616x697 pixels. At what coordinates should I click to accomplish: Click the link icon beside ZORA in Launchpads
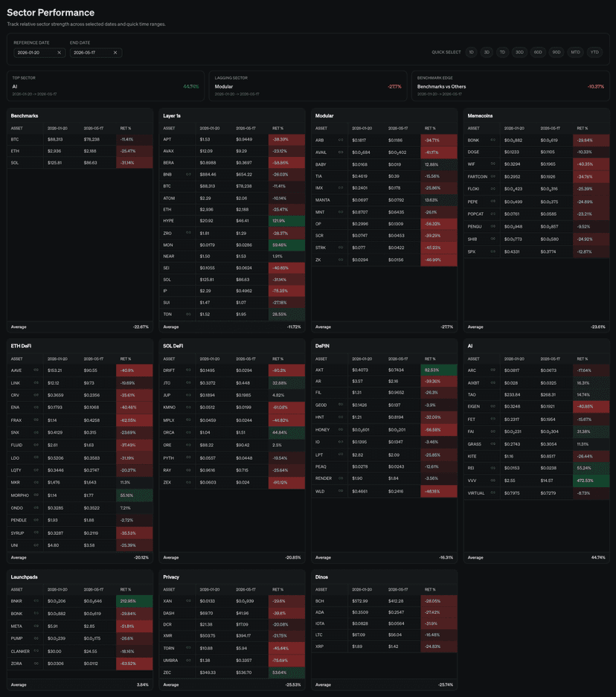36,664
